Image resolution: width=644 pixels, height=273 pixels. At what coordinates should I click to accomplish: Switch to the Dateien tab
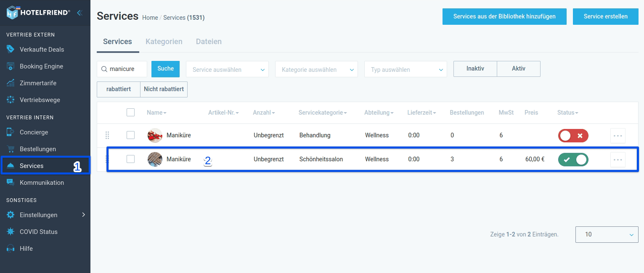pos(209,42)
